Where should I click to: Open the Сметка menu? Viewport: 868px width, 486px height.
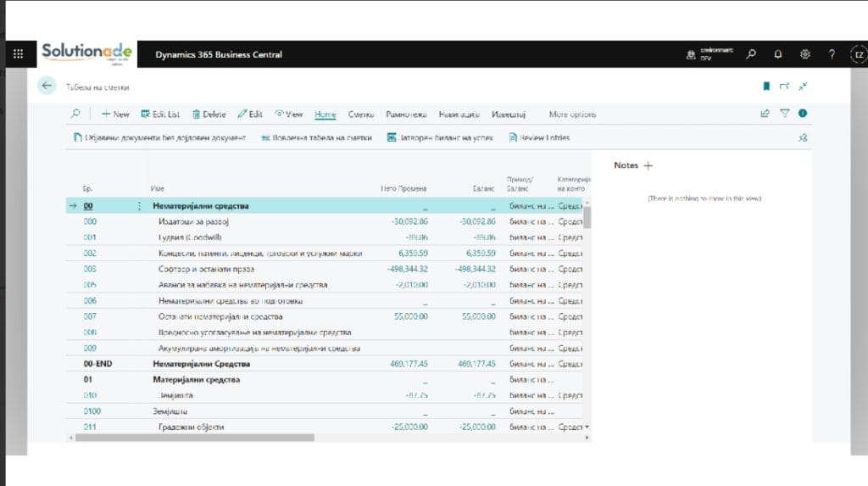[x=361, y=115]
